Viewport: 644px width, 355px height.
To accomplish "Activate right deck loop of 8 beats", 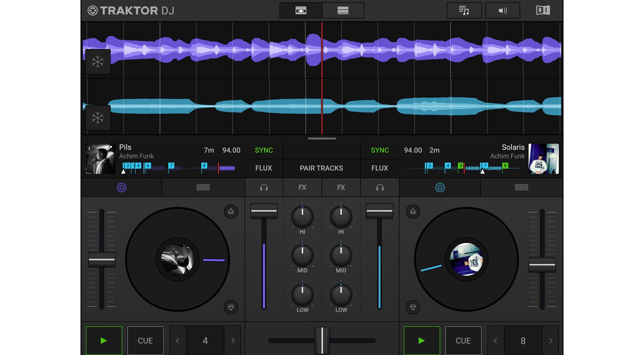I will (523, 341).
